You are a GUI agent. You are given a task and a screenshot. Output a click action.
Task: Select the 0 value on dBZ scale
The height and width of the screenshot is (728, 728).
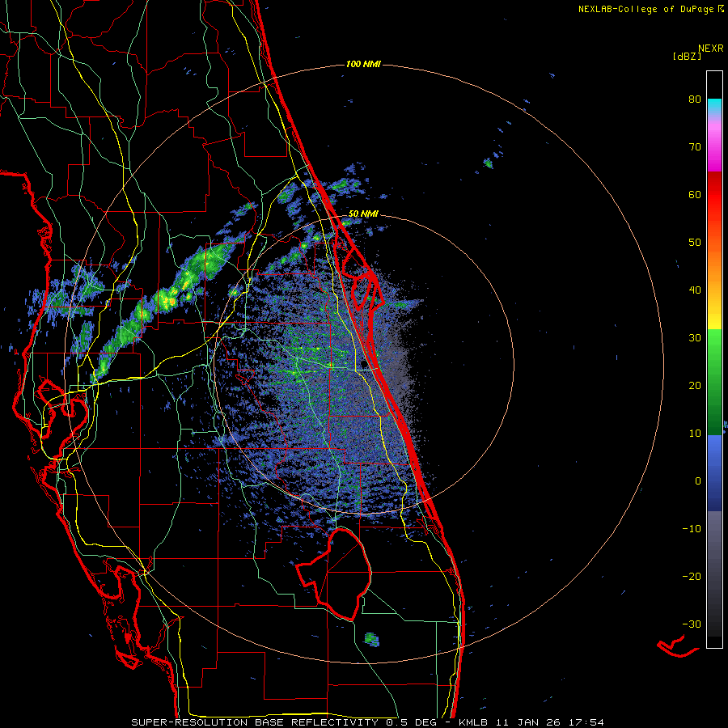click(x=698, y=481)
